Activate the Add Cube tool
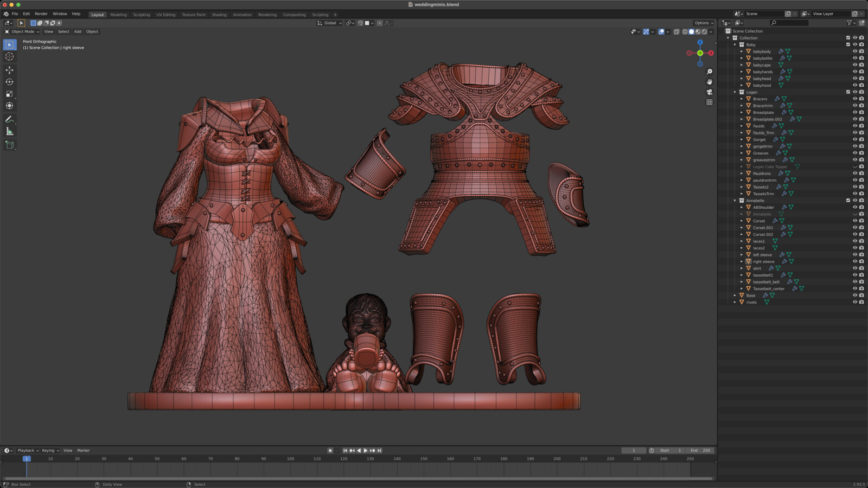This screenshot has width=868, height=488. (9, 145)
